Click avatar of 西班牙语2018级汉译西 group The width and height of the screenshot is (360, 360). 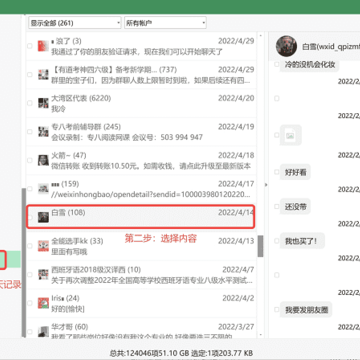(43, 275)
